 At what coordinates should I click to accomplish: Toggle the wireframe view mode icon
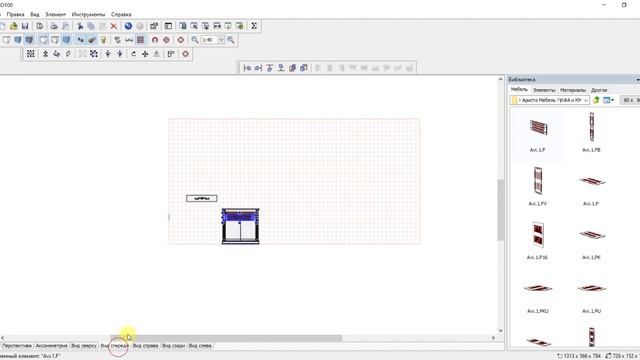tap(6, 40)
